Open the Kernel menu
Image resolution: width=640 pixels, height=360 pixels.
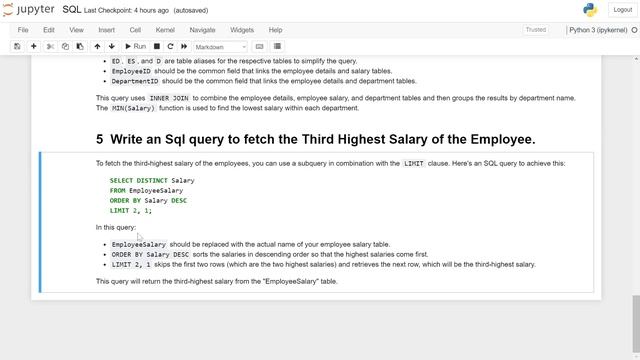pos(165,30)
